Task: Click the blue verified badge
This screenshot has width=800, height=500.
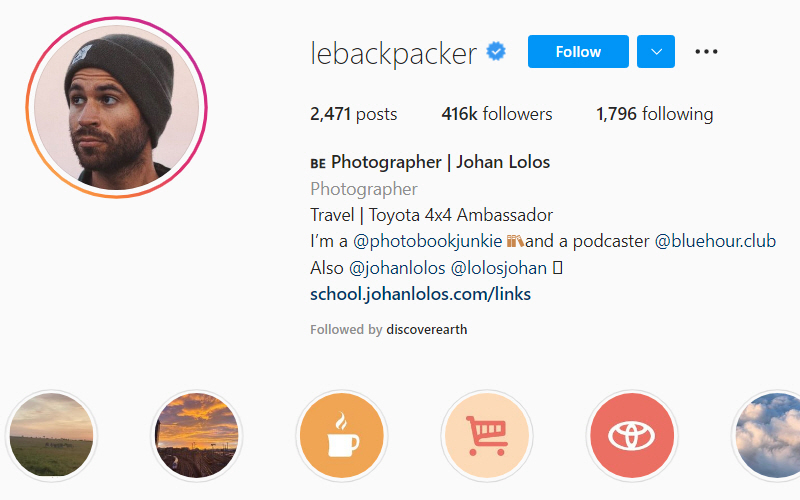Action: tap(496, 52)
